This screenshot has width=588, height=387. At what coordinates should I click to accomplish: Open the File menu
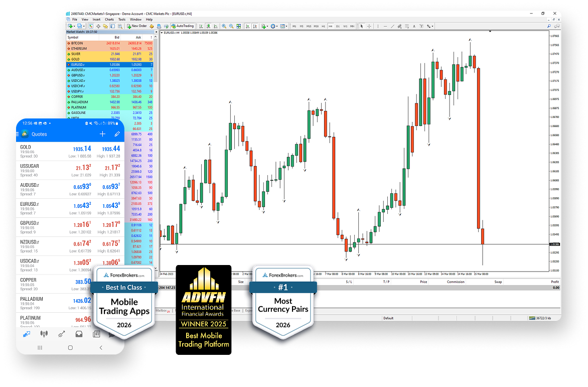pyautogui.click(x=75, y=20)
